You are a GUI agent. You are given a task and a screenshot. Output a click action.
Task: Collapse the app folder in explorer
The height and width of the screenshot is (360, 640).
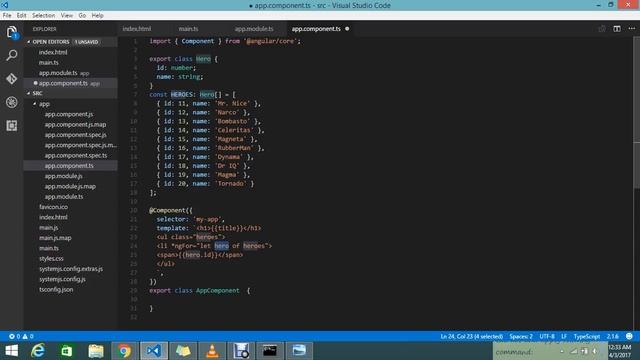coord(35,104)
